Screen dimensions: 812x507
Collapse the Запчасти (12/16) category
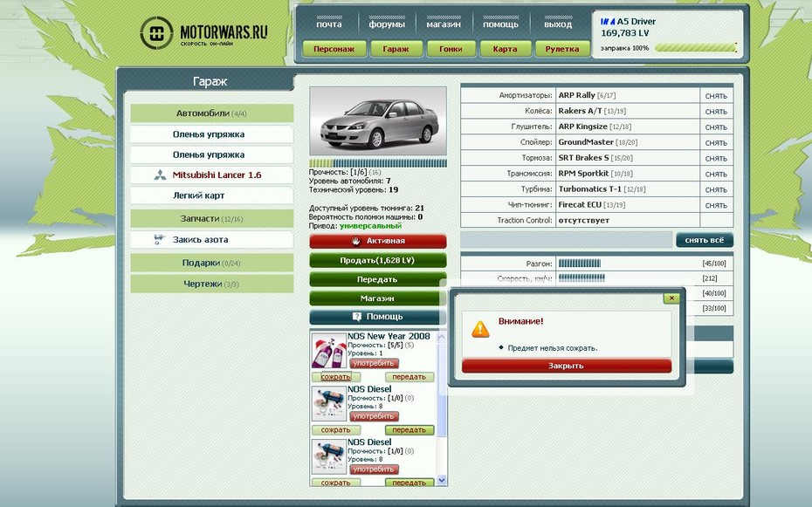[212, 219]
